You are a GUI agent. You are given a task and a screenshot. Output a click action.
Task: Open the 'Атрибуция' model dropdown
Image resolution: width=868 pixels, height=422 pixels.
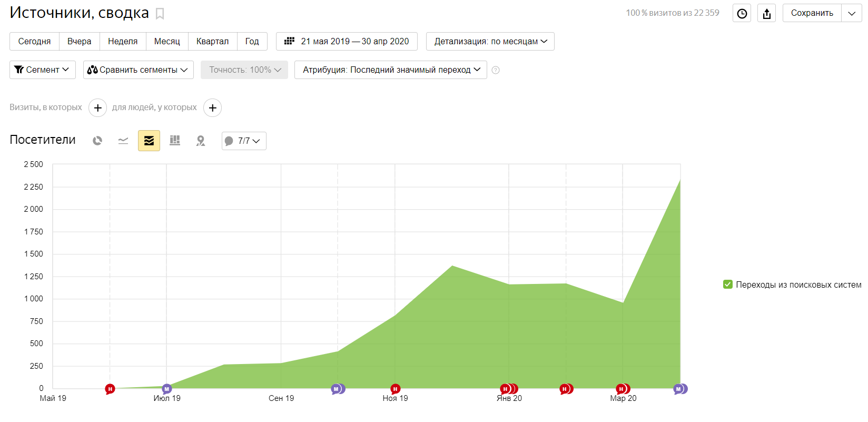391,70
